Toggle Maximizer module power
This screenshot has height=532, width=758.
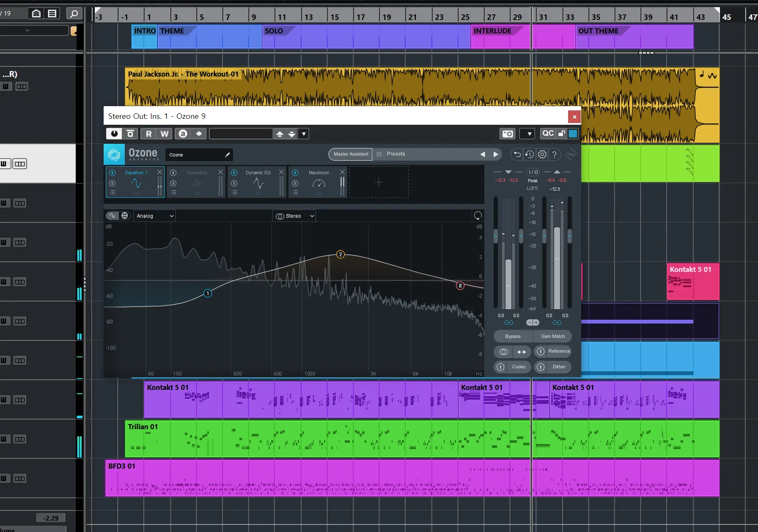point(295,173)
